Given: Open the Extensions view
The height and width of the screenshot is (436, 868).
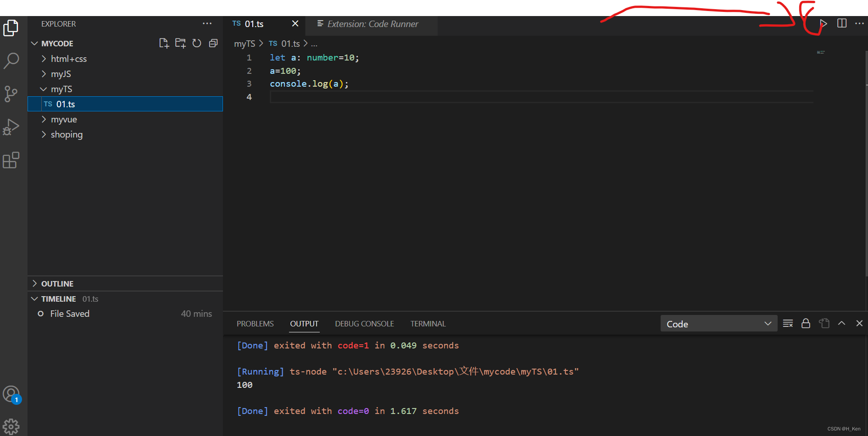Looking at the screenshot, I should (11, 160).
